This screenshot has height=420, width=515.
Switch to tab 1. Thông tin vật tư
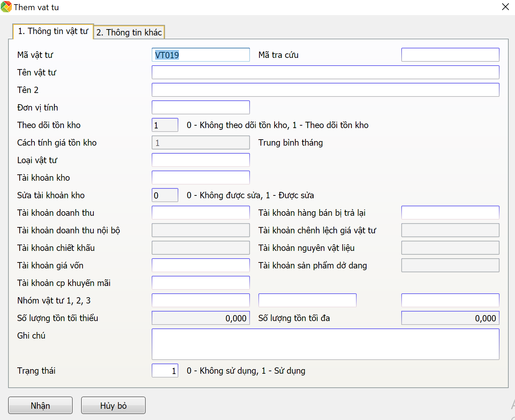(53, 31)
